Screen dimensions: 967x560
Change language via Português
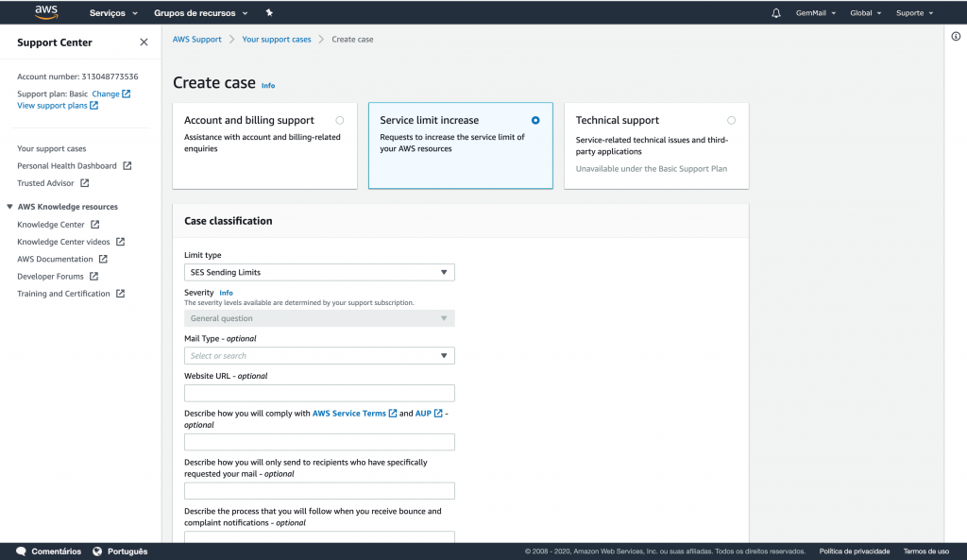tap(127, 552)
